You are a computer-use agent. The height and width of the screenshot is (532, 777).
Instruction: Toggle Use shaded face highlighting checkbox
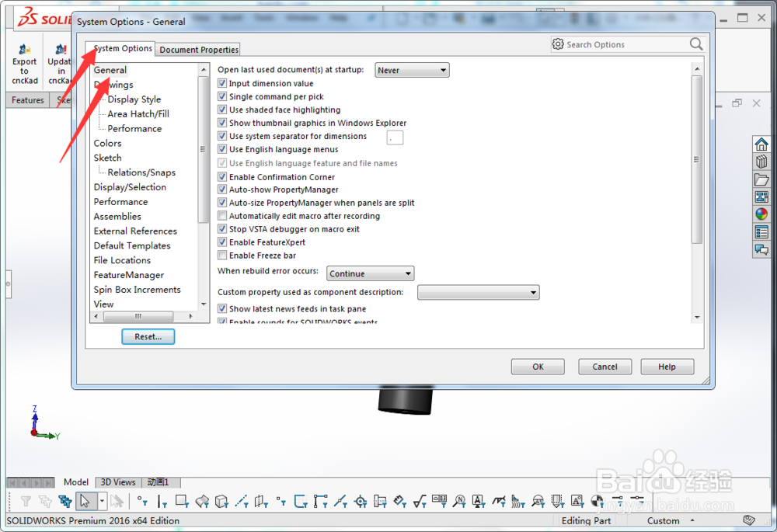(x=222, y=110)
